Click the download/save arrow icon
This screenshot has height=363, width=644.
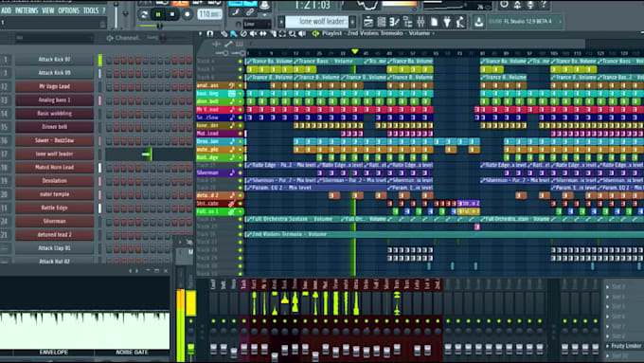point(478,22)
